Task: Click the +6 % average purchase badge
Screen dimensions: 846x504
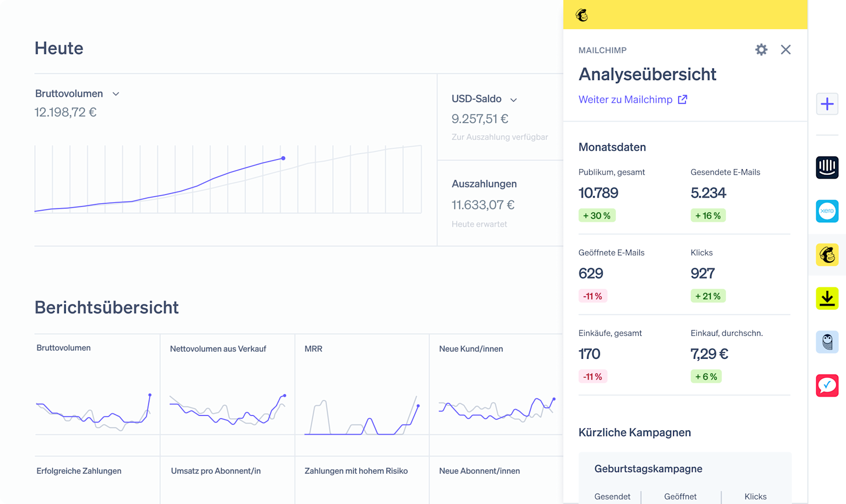Action: point(706,377)
